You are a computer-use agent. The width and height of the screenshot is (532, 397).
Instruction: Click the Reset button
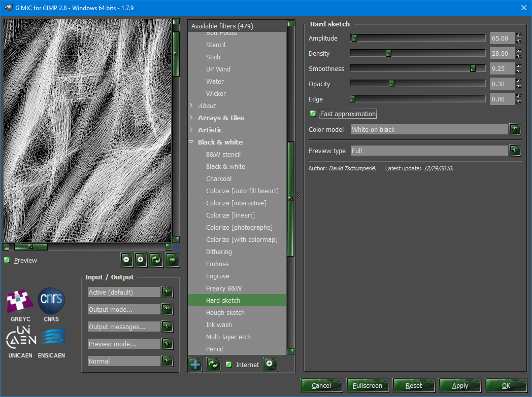tap(414, 385)
